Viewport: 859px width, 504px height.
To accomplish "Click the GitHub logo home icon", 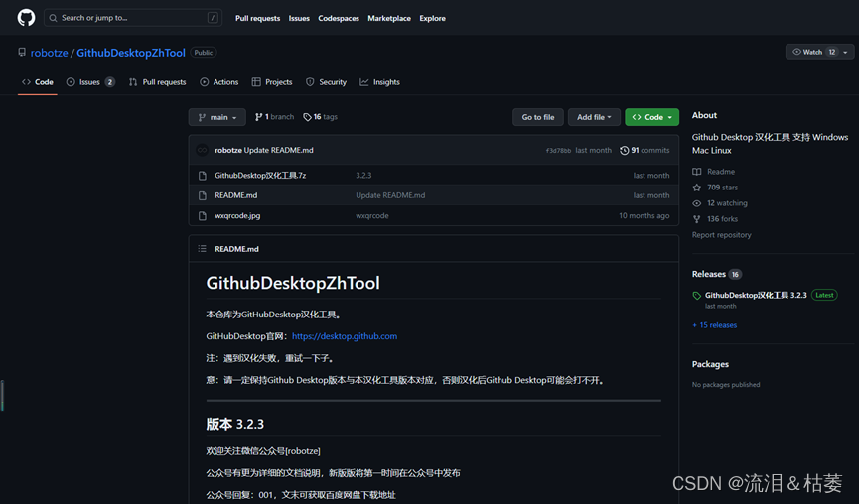I will [x=26, y=18].
